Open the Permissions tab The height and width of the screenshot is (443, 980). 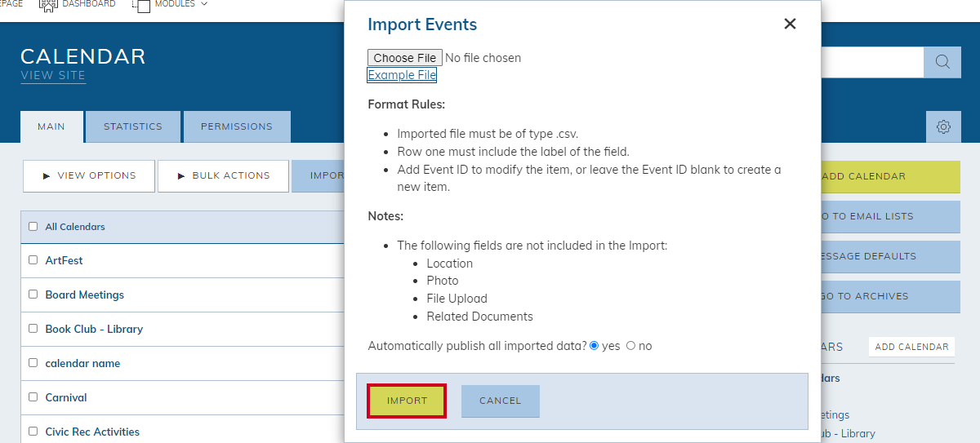(237, 126)
